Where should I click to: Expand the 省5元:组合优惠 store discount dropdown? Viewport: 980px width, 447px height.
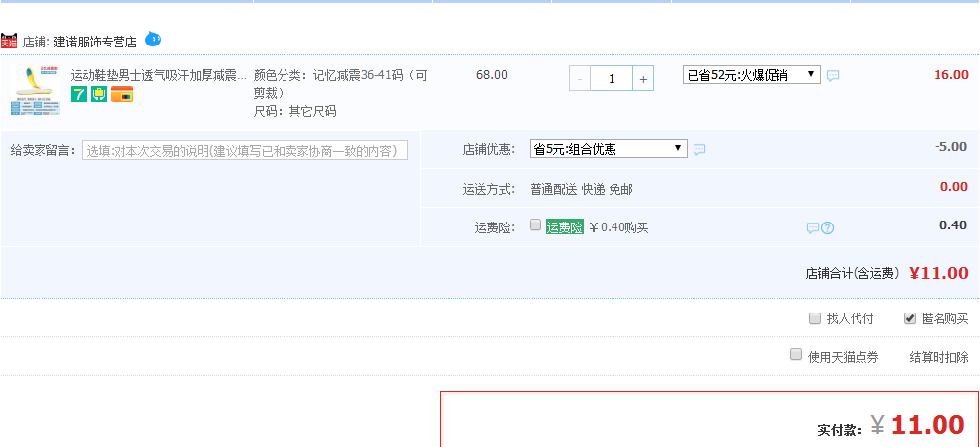point(608,149)
